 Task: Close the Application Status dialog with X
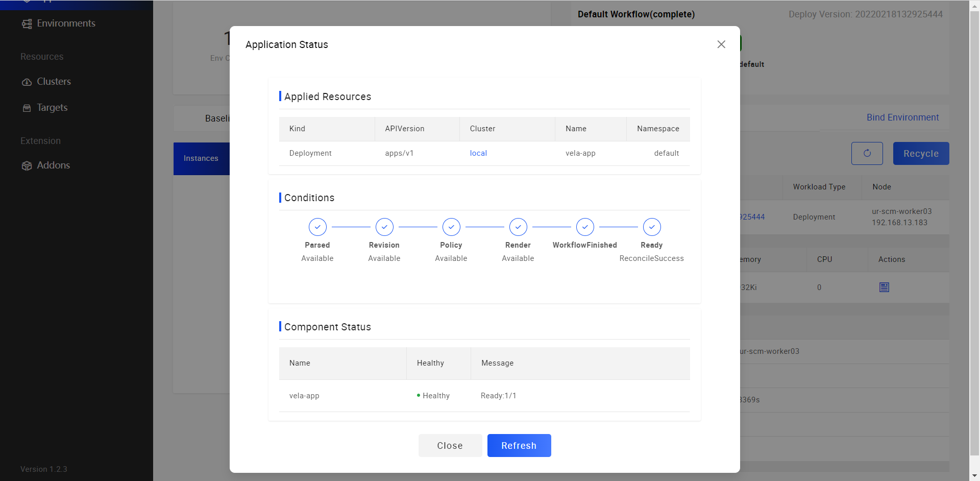click(721, 44)
